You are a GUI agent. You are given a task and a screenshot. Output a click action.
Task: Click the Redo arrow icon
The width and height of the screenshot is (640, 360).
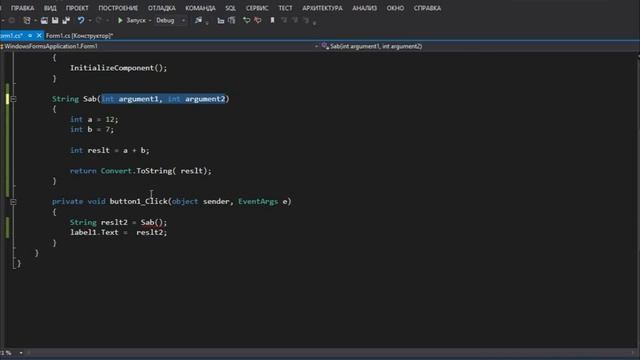coord(99,20)
